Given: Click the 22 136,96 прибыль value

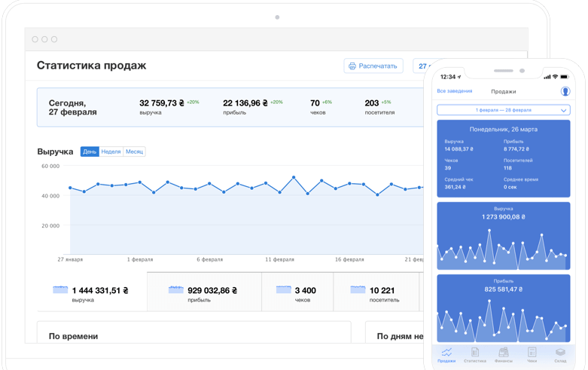Looking at the screenshot, I should 245,102.
